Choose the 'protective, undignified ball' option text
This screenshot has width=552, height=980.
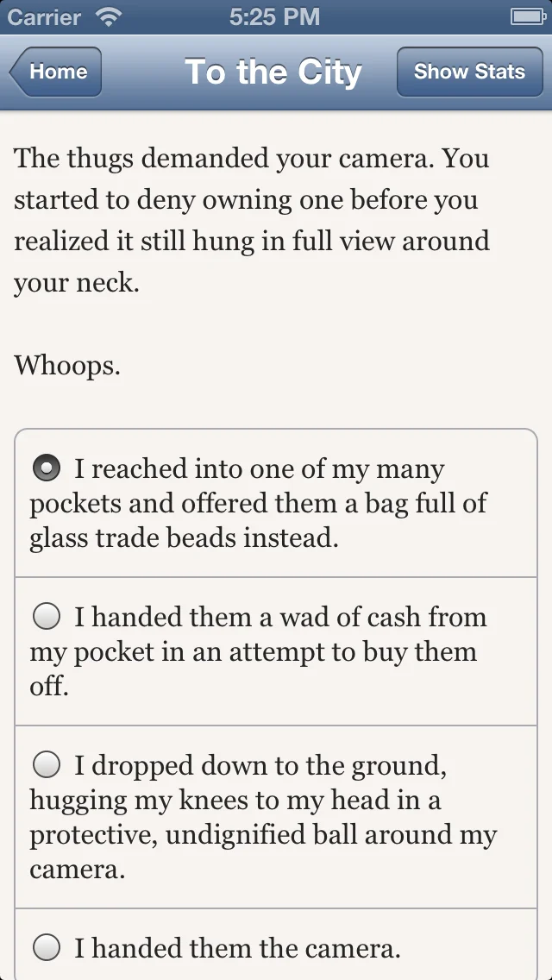pyautogui.click(x=263, y=834)
